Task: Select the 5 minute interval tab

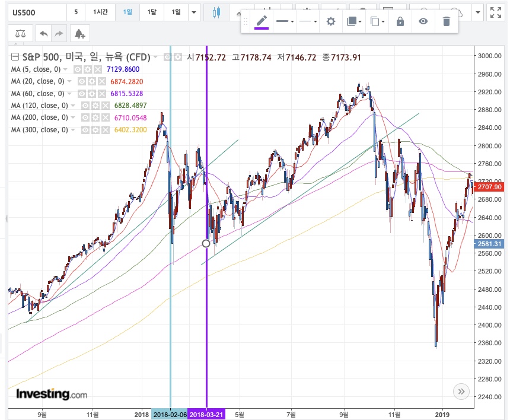Action: point(76,12)
